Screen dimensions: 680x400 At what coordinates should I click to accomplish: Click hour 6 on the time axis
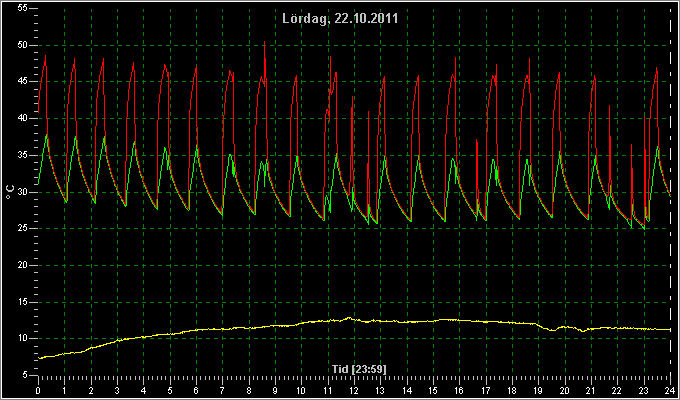[196, 390]
